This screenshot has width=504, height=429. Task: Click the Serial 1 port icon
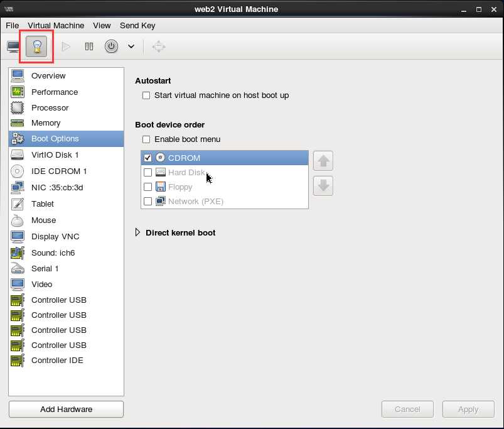click(x=18, y=268)
